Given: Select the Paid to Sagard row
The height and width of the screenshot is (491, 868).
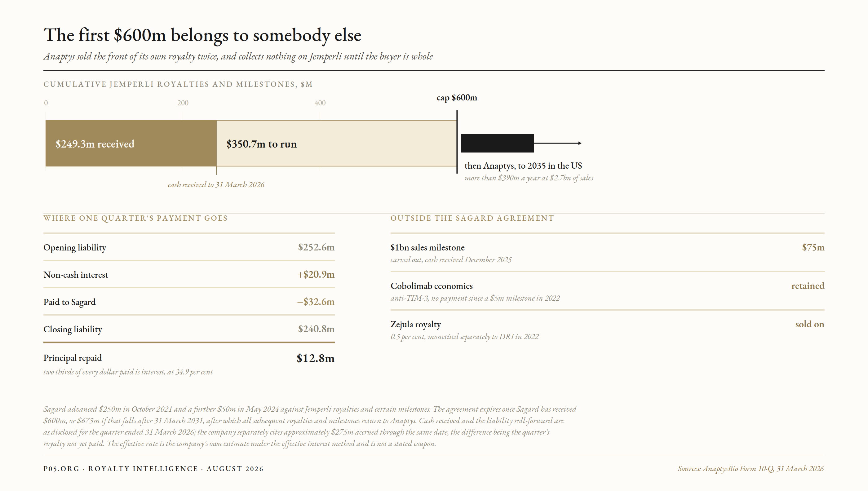Looking at the screenshot, I should [x=189, y=302].
